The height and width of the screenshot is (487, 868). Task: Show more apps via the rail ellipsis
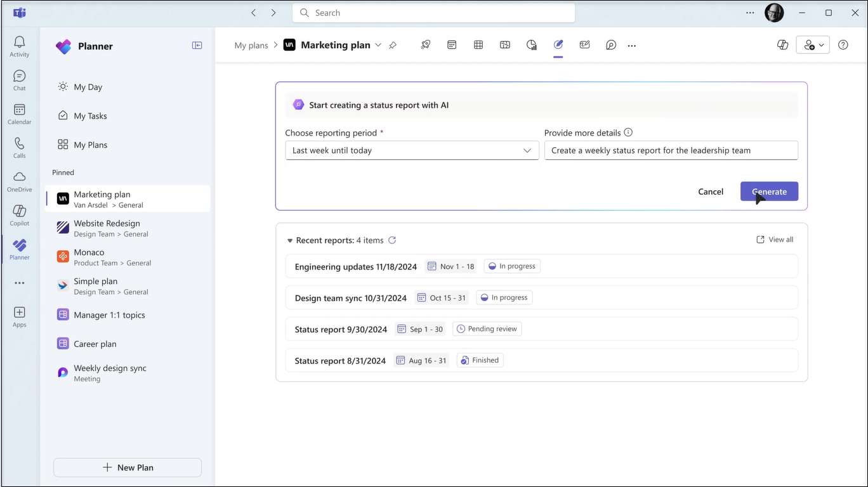tap(20, 283)
